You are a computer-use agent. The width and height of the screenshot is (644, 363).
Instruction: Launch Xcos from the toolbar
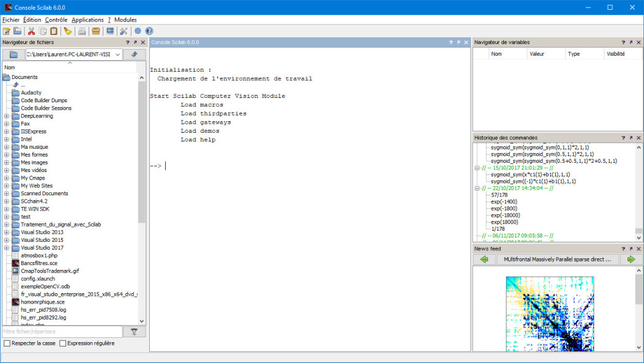[x=110, y=31]
